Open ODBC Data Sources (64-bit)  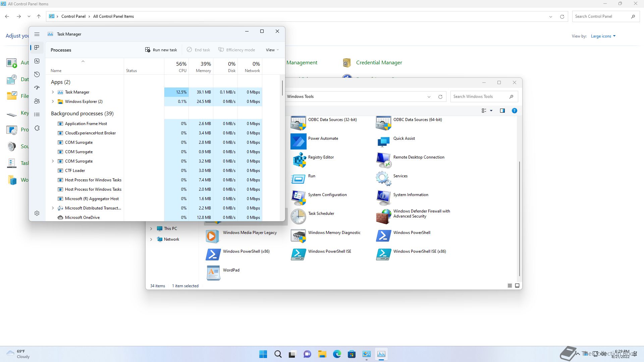pos(409,122)
